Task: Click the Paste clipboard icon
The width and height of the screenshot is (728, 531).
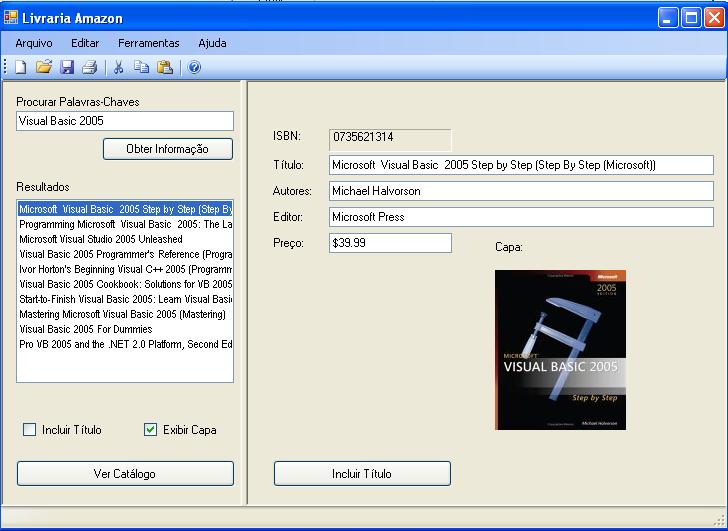Action: [165, 68]
